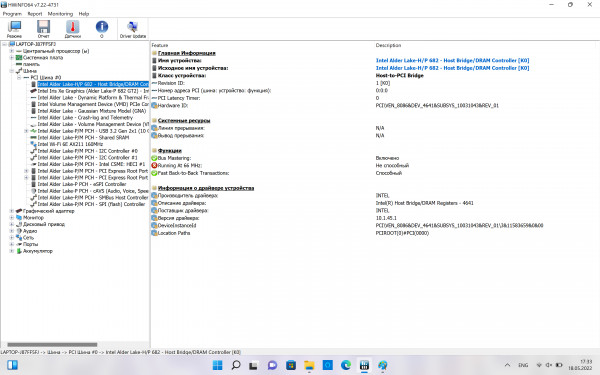Open taskbar Search magnifier

(236, 365)
